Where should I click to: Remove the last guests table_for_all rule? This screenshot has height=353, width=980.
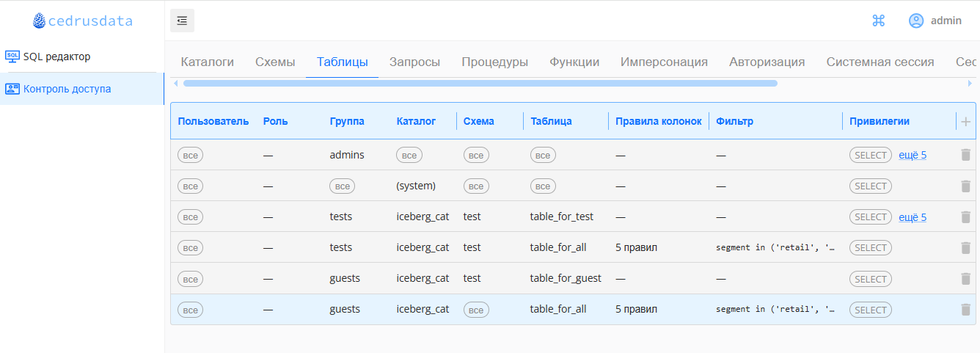coord(965,310)
